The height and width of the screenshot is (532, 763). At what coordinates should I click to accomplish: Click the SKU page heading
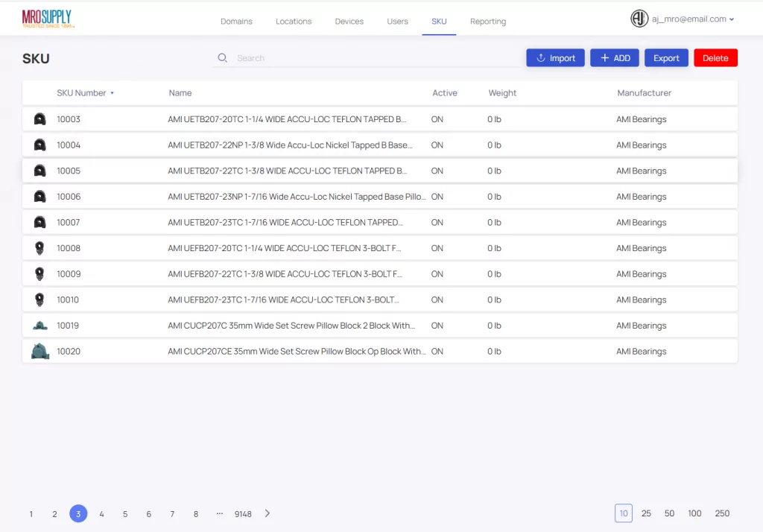[x=36, y=58]
